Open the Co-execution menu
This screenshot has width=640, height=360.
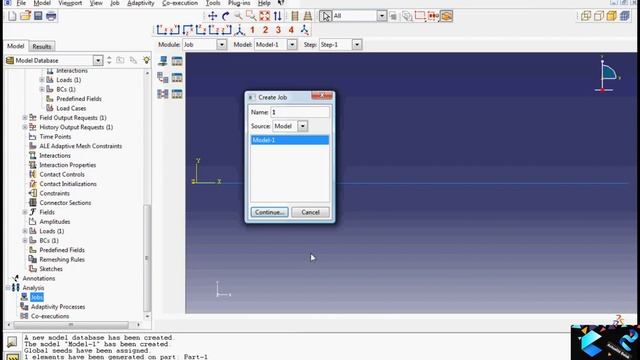(x=180, y=3)
